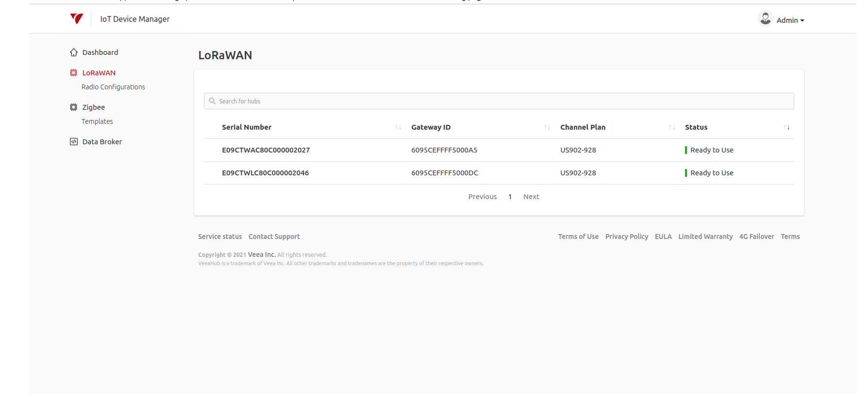Go to Previous page
Screen dimensions: 868x407
(483, 197)
